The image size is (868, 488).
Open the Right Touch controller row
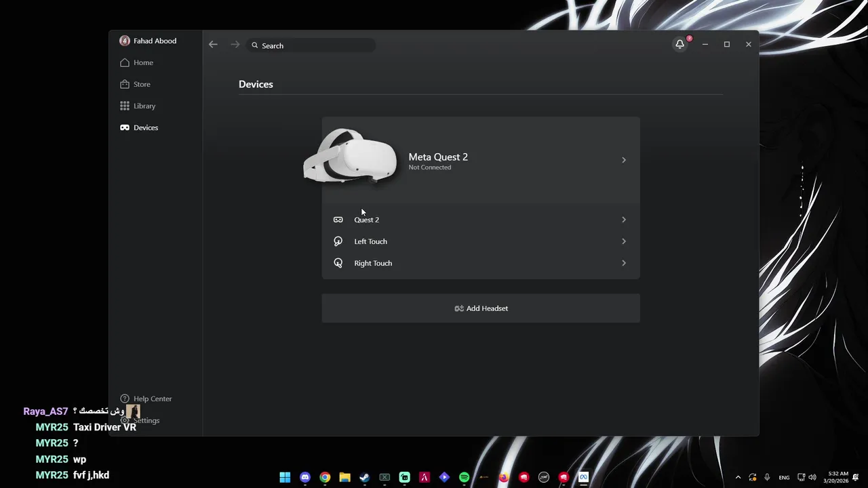pos(481,263)
